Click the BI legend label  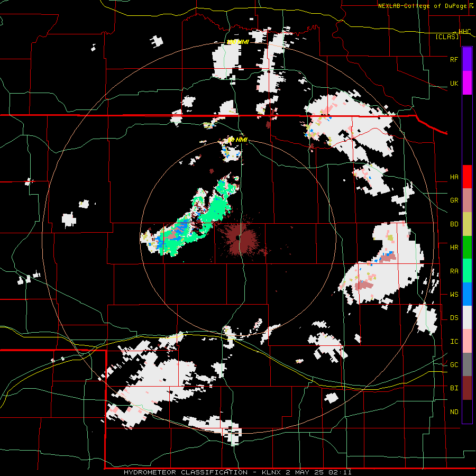[454, 388]
